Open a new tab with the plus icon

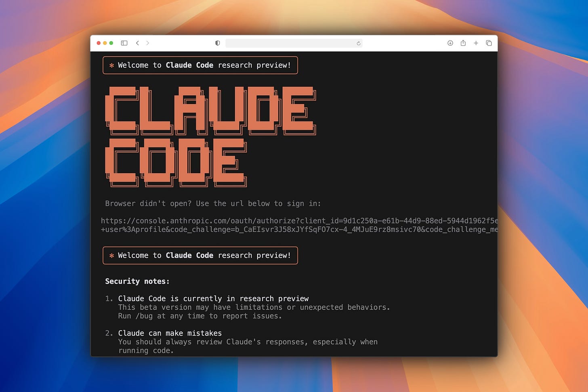pos(476,43)
